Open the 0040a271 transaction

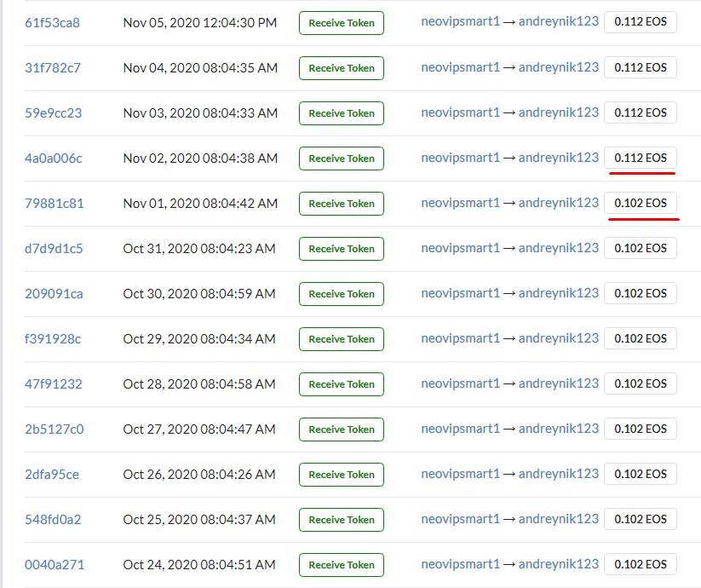[x=54, y=565]
